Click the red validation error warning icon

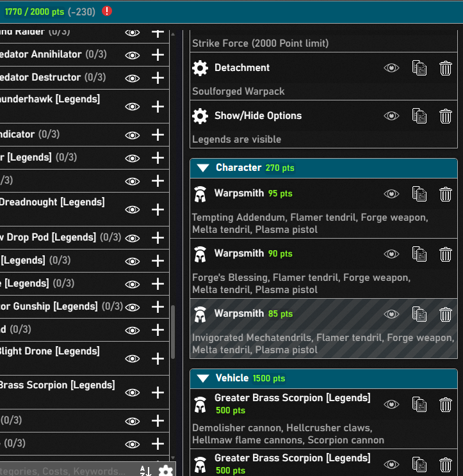[x=107, y=12]
